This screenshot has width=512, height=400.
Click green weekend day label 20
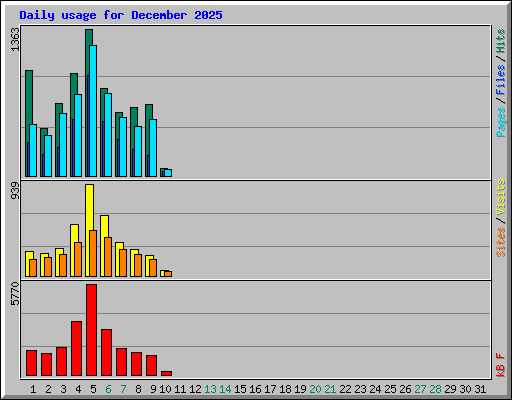[x=315, y=389]
